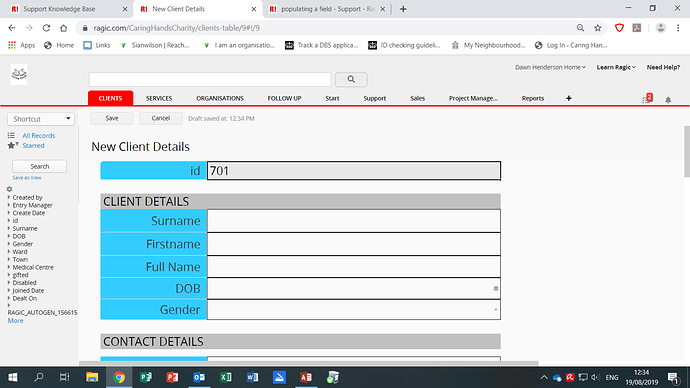The height and width of the screenshot is (388, 690).
Task: Open the DOB calendar picker icon
Action: (x=495, y=289)
